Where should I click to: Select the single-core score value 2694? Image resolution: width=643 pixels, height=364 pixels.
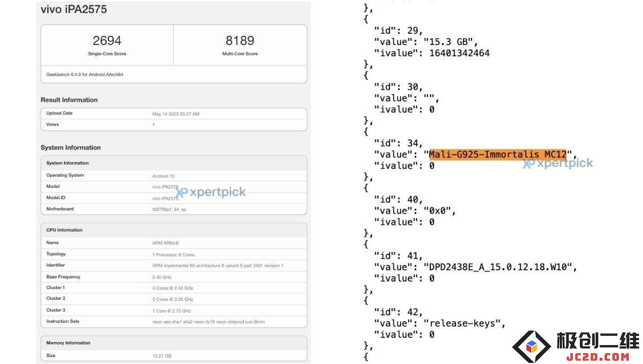tap(107, 41)
